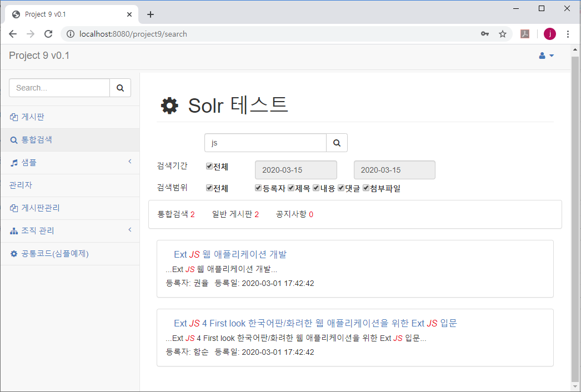Click the 등록자: 함순 text

187,353
